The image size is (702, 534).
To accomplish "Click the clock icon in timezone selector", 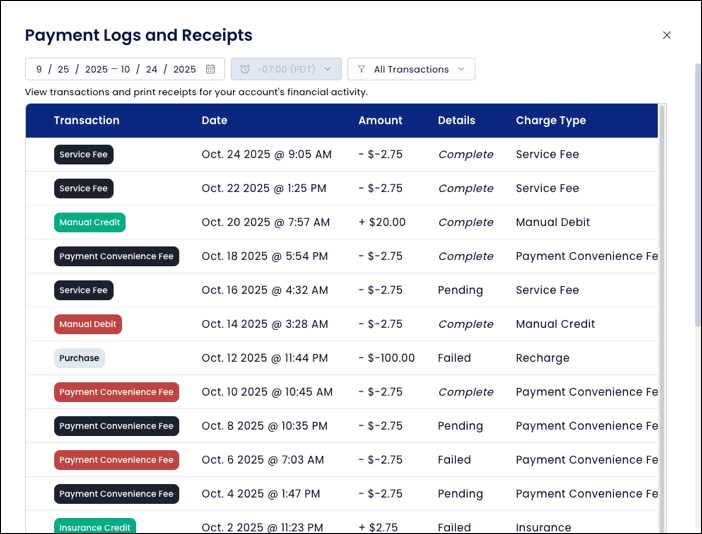I will coord(245,69).
